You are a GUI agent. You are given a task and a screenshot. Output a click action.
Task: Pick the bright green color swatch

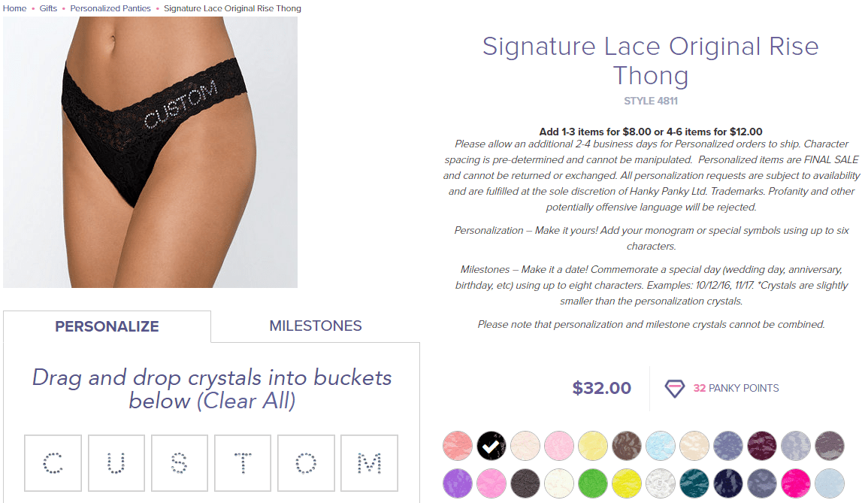(x=593, y=483)
